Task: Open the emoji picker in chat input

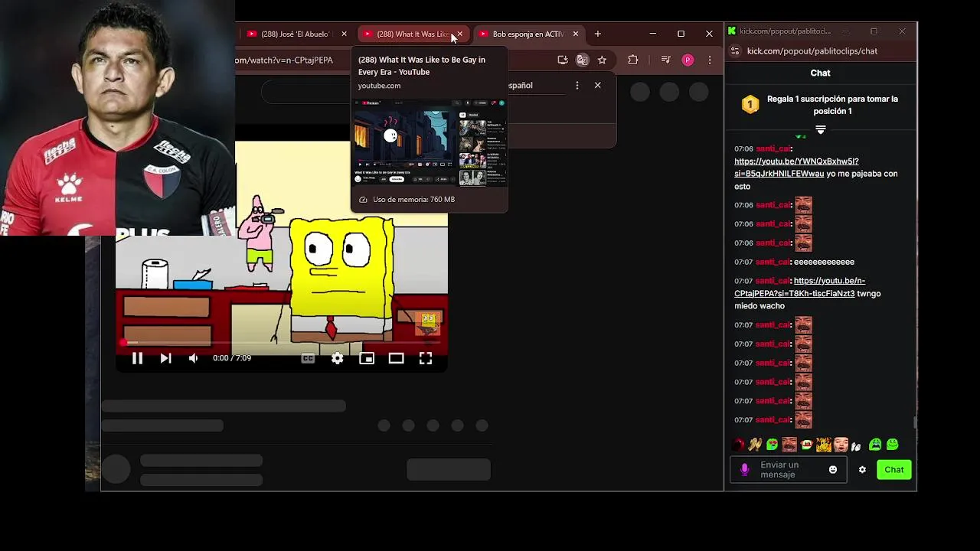Action: point(833,470)
